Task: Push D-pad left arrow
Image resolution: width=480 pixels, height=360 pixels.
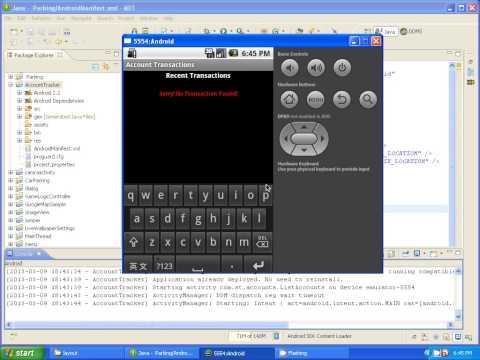Action: click(286, 138)
